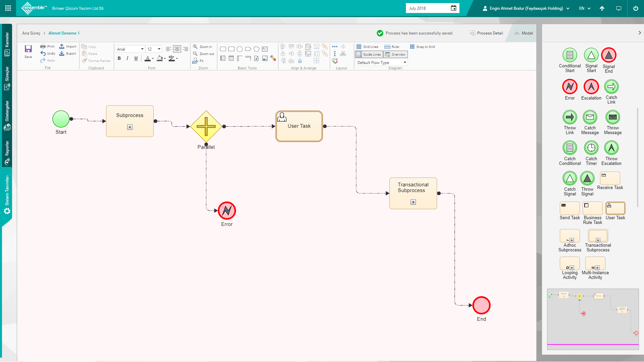The width and height of the screenshot is (644, 362).
Task: Select the Throw Message event shape
Action: pyautogui.click(x=612, y=117)
